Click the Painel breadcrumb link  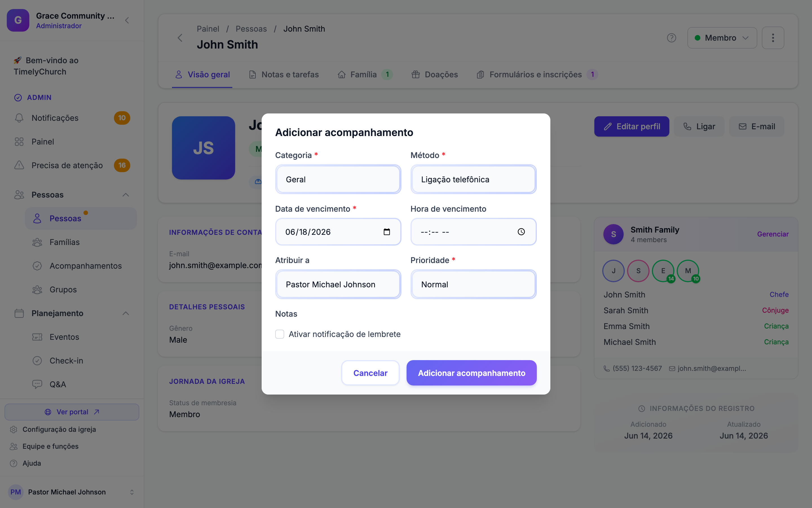[208, 29]
